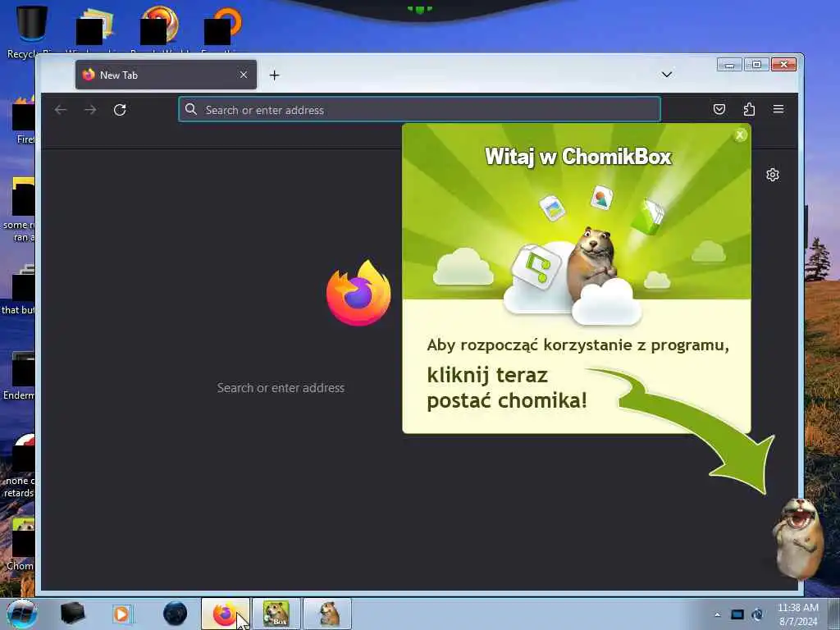Open a new tab with plus button
Screen dimensions: 840x630
(x=274, y=75)
